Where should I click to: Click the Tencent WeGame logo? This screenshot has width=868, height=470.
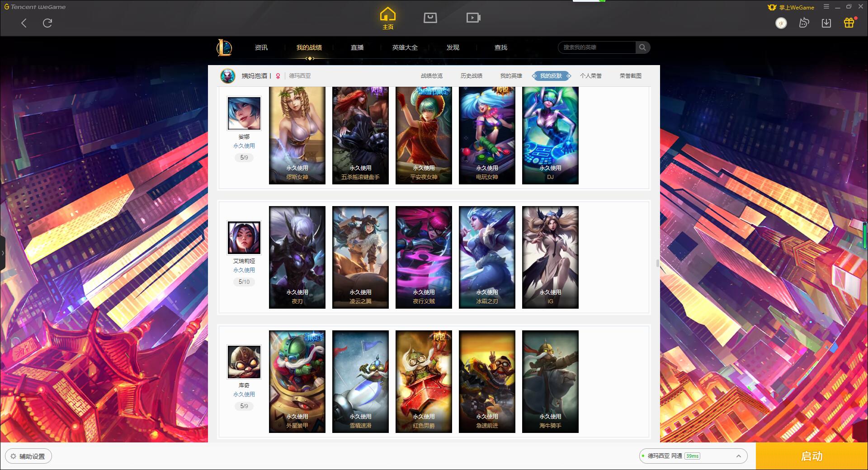(x=35, y=7)
